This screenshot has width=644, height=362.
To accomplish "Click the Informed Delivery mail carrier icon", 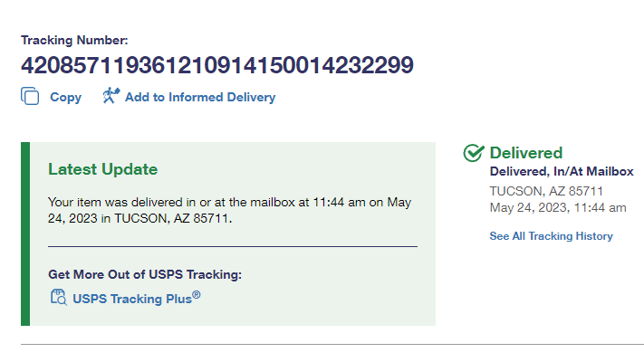I will click(x=111, y=96).
